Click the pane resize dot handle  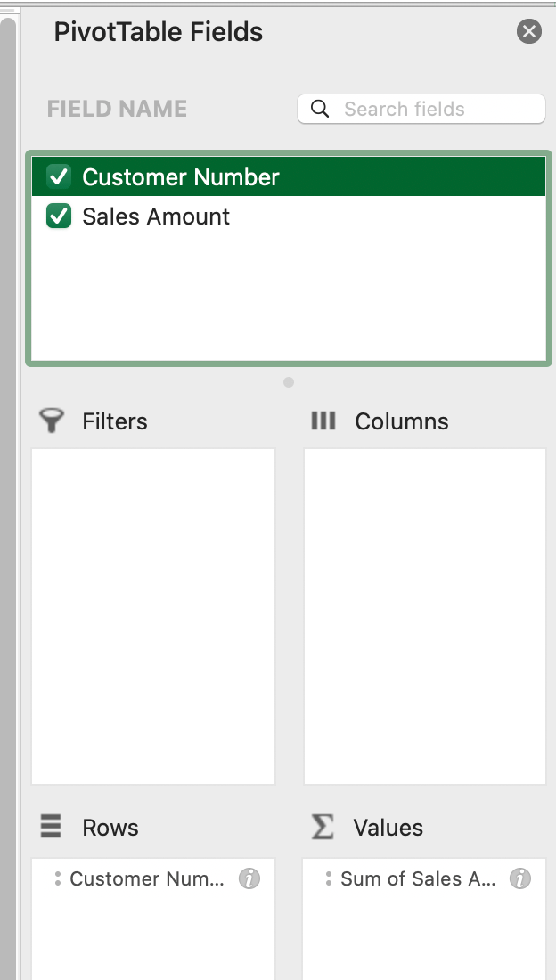tap(288, 382)
